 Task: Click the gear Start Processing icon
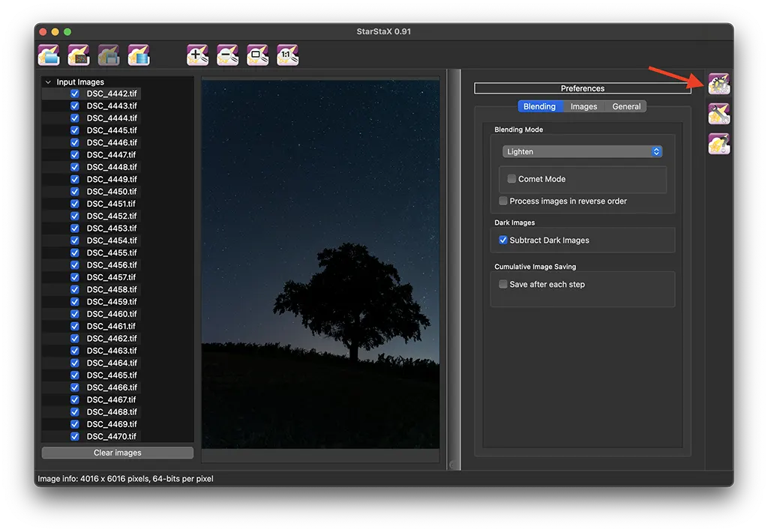click(719, 84)
